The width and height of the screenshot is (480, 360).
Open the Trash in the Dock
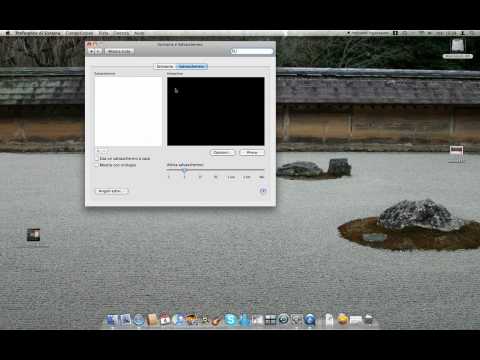point(369,320)
